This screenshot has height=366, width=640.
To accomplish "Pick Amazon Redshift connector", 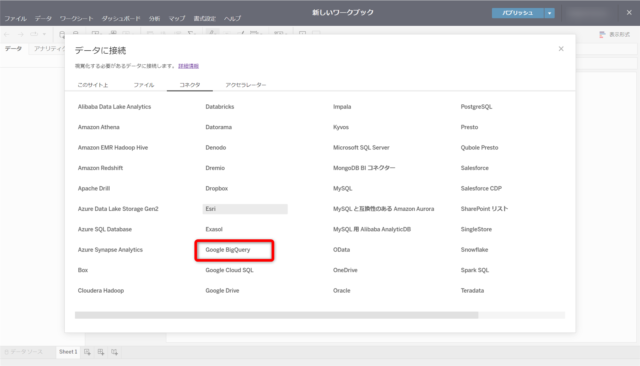I will click(x=100, y=168).
